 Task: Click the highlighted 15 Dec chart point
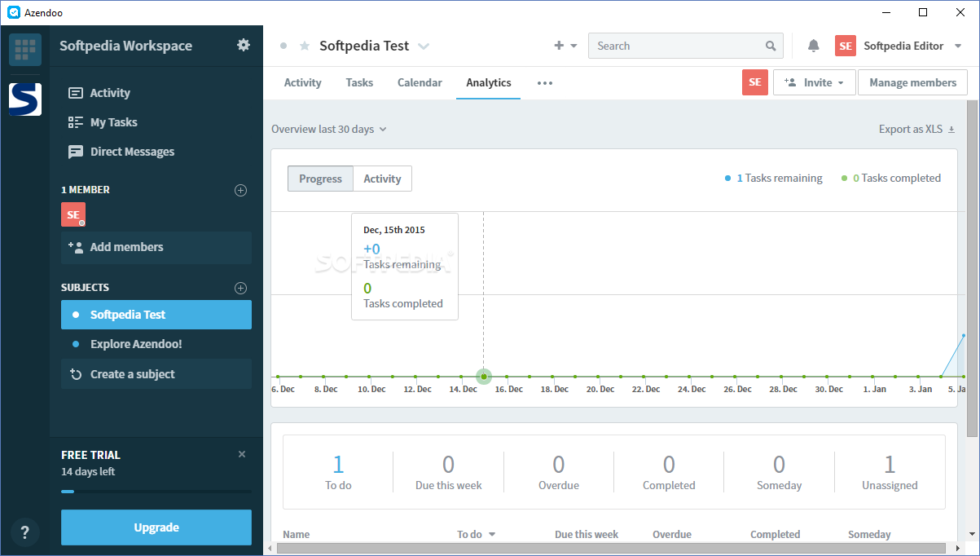tap(484, 377)
